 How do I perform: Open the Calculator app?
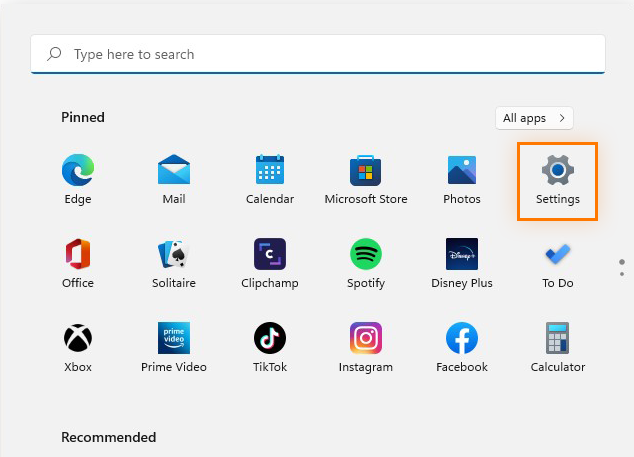click(x=558, y=347)
